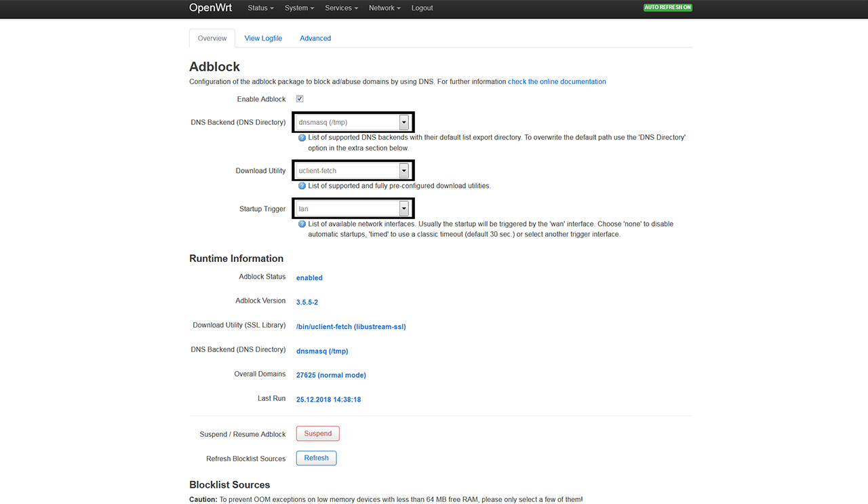
Task: Open the Startup Trigger dropdown
Action: pos(353,208)
